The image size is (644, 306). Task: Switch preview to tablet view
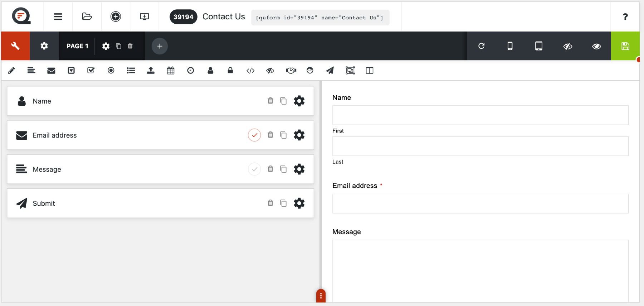click(x=539, y=46)
